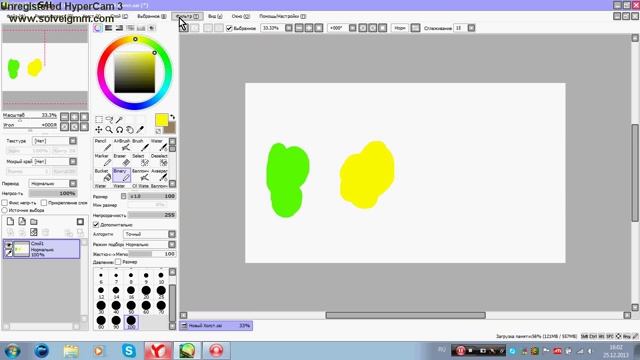Image resolution: width=640 pixels, height=360 pixels.
Task: Open the Переход blending mode dropdown
Action: click(53, 184)
